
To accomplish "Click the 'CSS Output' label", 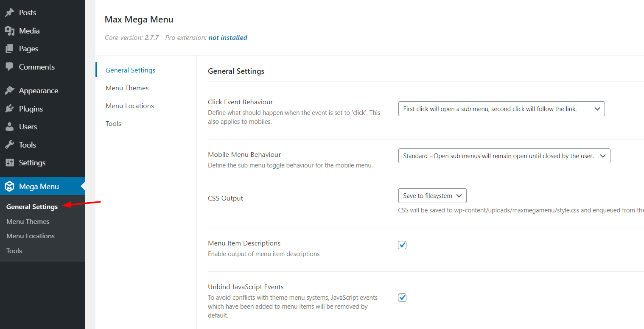I will [226, 198].
